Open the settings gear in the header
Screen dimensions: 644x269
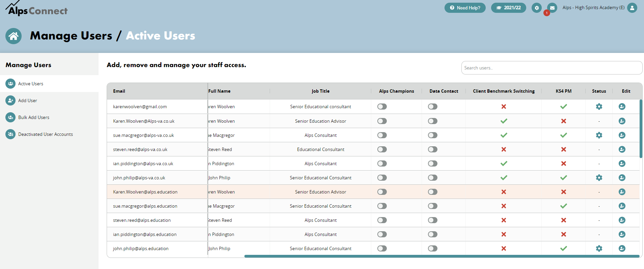[x=537, y=8]
